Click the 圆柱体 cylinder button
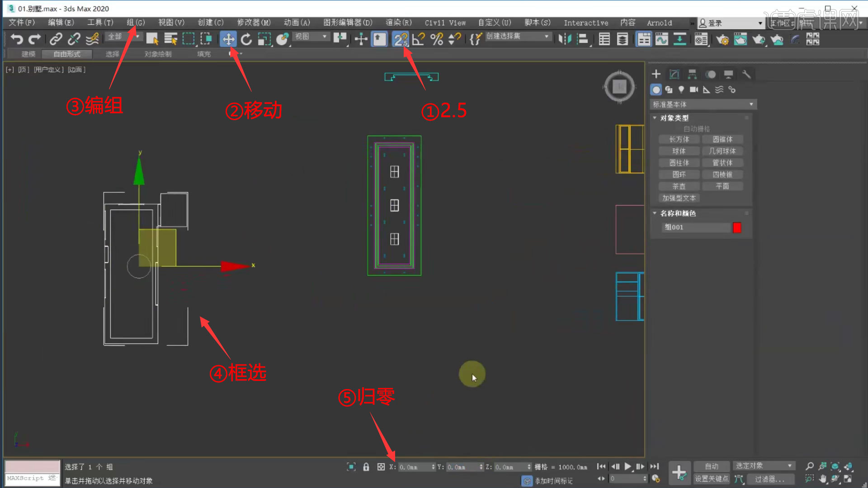The image size is (868, 488). (x=679, y=163)
